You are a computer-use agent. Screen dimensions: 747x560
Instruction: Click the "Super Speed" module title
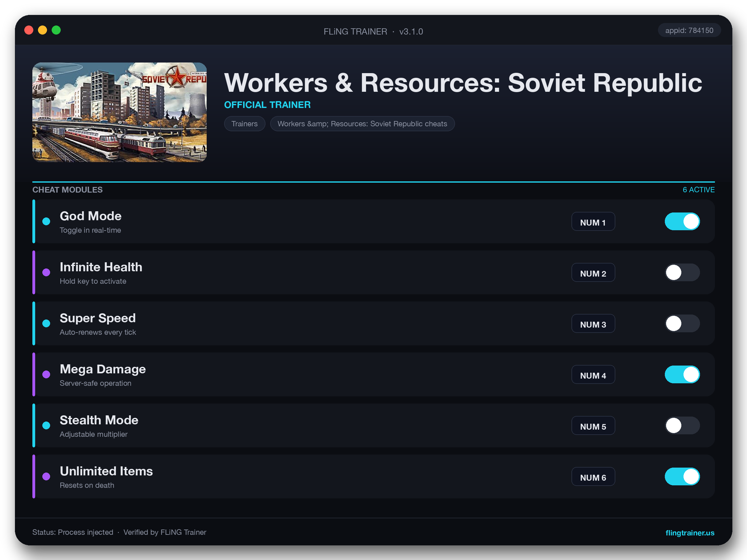tap(98, 318)
